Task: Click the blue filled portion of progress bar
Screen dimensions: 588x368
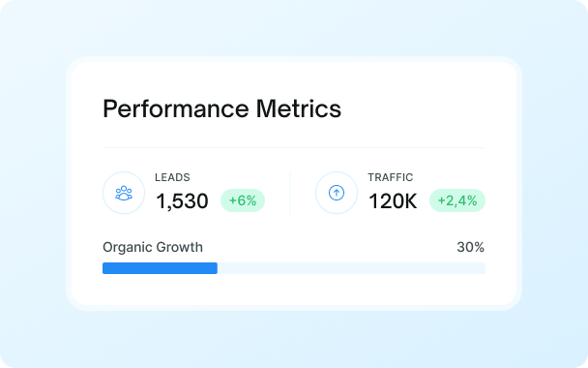Action: tap(161, 268)
